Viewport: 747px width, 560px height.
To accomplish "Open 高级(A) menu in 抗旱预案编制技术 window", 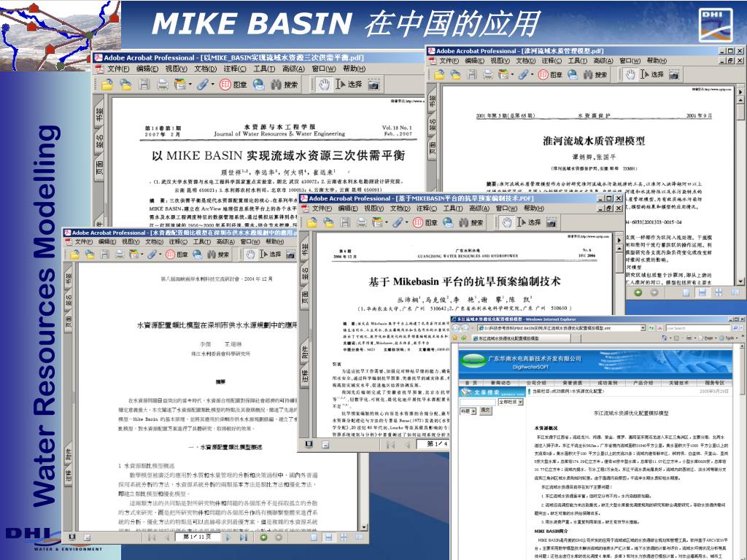I will 479,208.
